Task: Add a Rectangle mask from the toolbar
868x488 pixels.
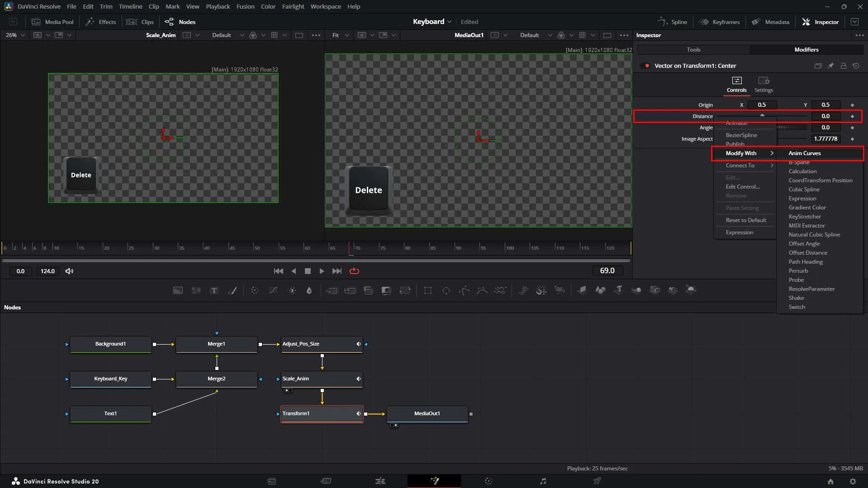Action: tap(427, 290)
